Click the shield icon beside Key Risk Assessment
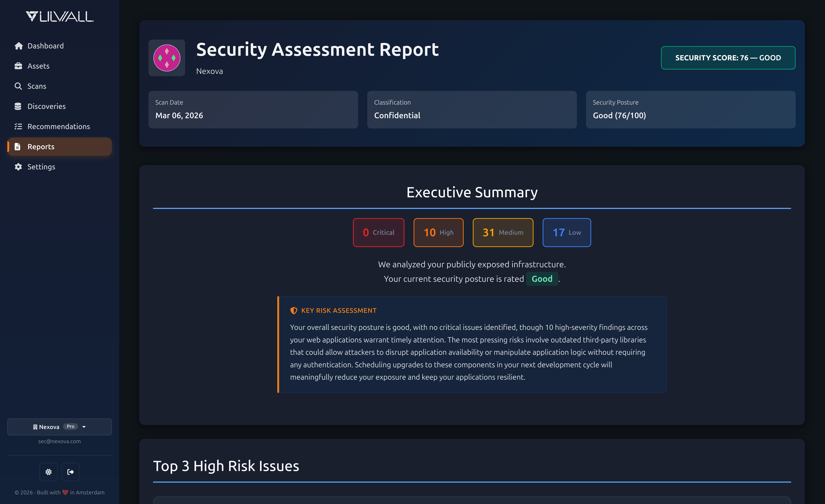825x504 pixels. [x=294, y=310]
